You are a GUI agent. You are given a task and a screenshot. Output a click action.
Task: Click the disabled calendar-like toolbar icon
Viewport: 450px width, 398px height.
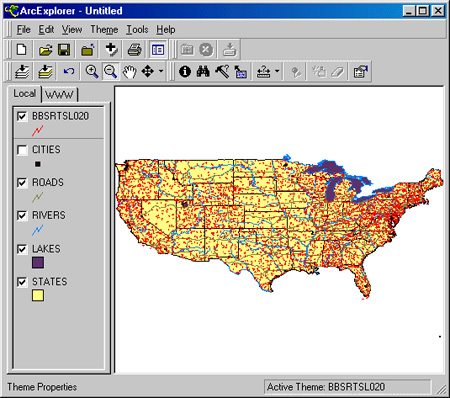(x=187, y=50)
